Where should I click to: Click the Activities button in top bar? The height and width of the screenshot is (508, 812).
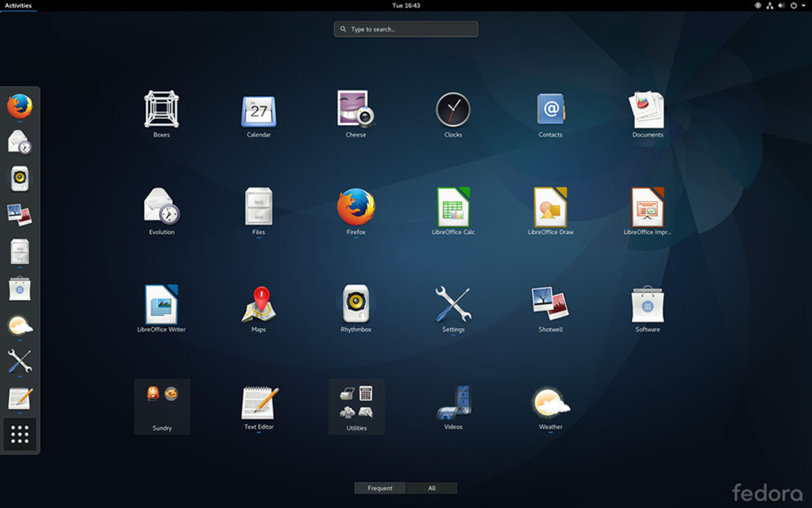[x=18, y=5]
